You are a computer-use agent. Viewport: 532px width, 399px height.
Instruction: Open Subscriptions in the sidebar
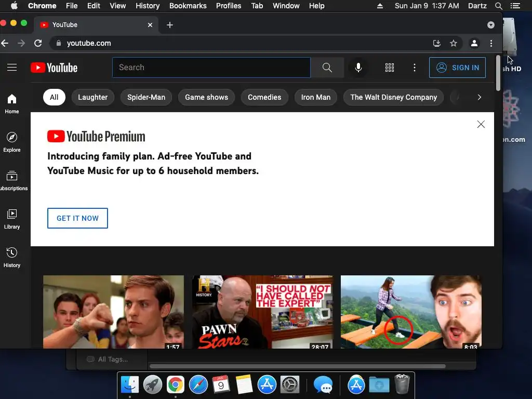coord(13,181)
